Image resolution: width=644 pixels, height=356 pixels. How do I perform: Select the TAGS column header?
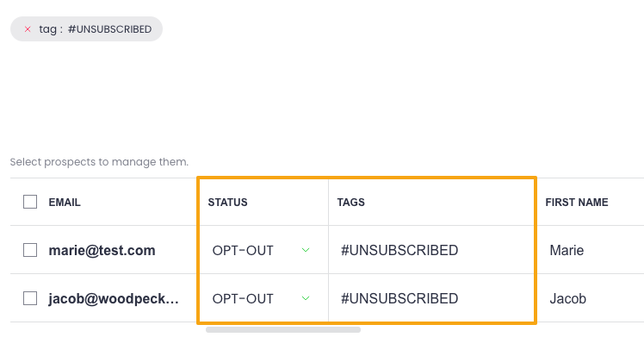click(351, 203)
